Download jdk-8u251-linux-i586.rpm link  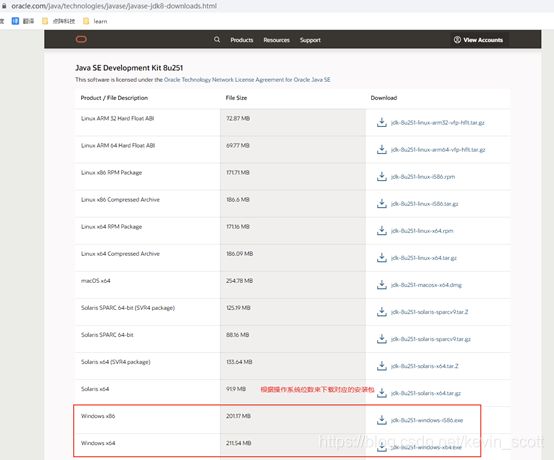(423, 177)
